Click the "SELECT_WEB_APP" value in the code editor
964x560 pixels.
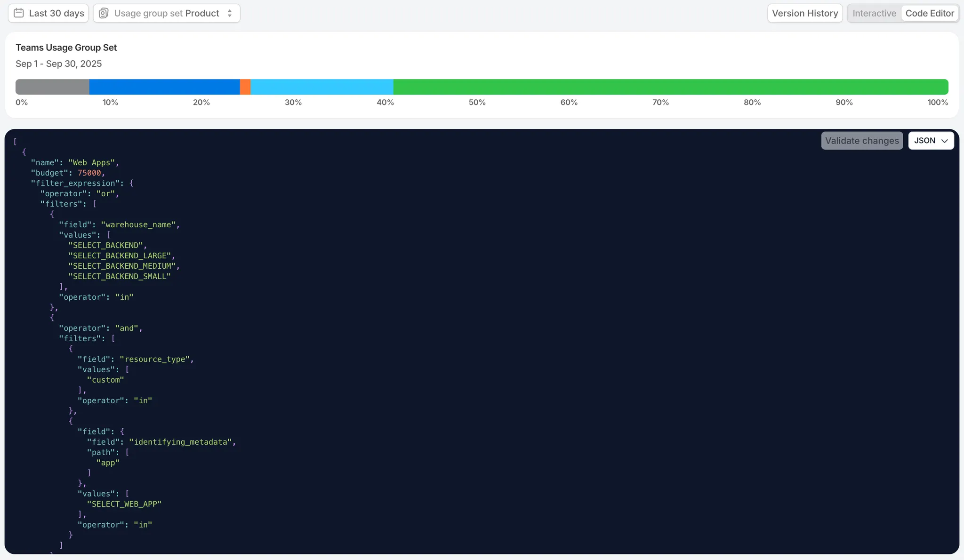coord(124,504)
